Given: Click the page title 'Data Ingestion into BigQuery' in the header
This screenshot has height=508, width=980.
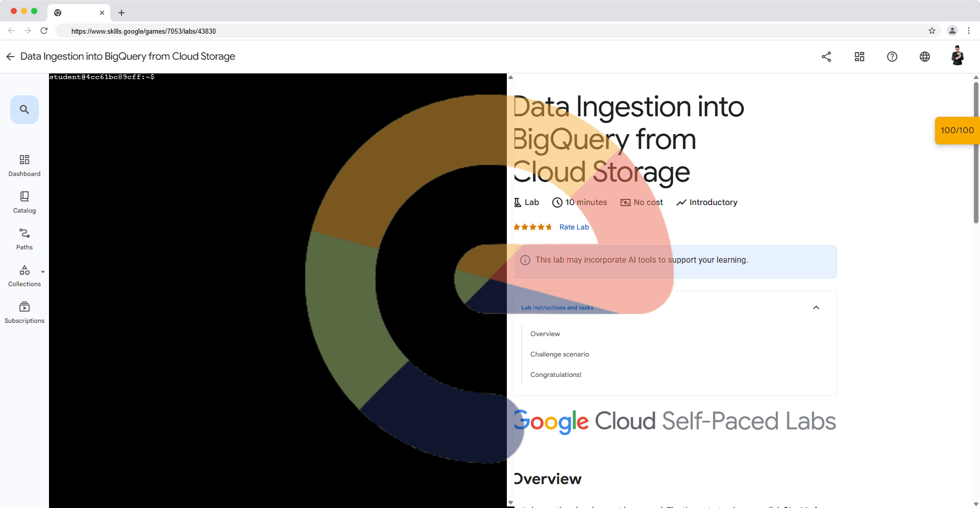Looking at the screenshot, I should click(128, 57).
